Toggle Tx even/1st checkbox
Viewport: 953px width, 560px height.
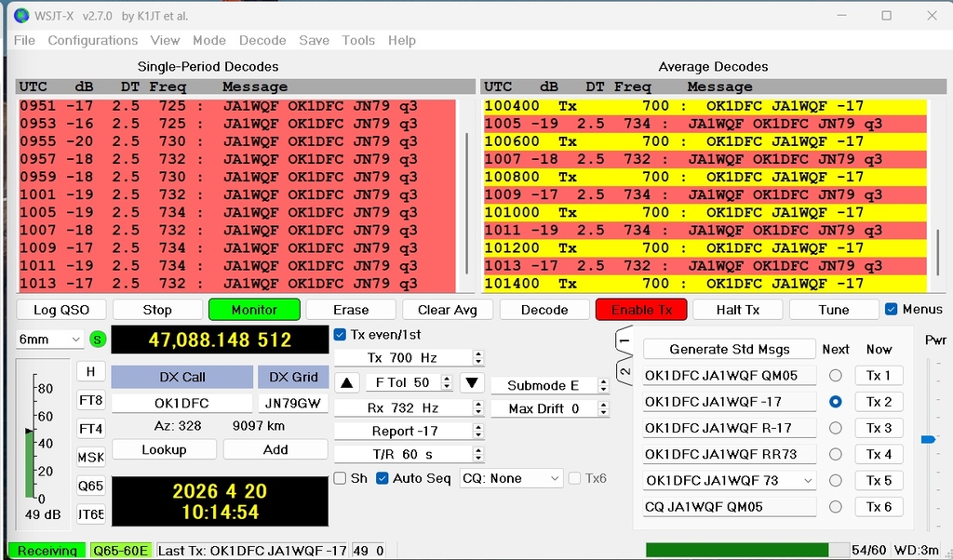pyautogui.click(x=341, y=335)
